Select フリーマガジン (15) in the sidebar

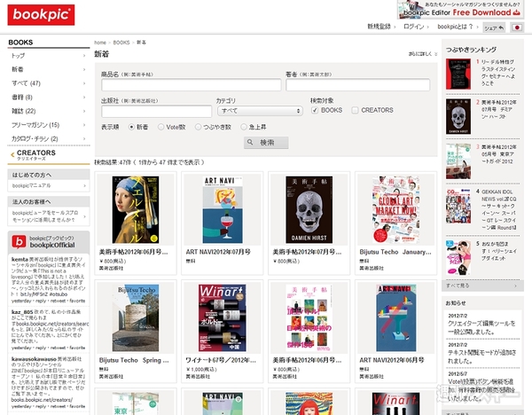(x=49, y=125)
